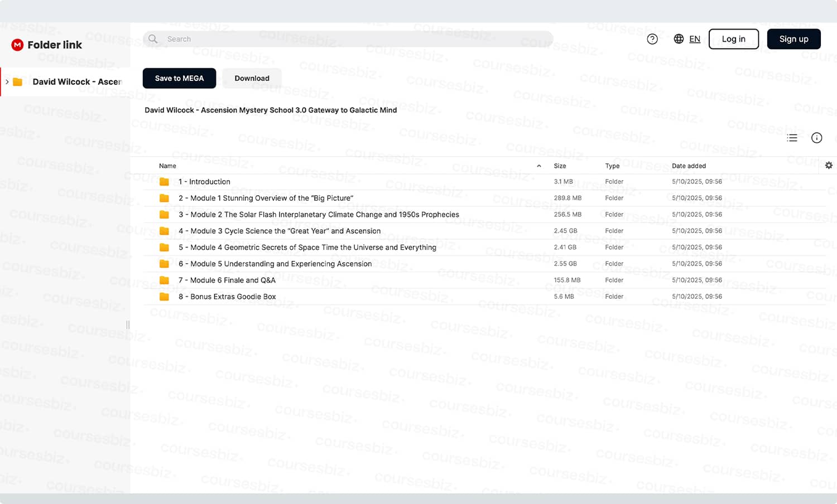This screenshot has height=504, width=837.
Task: Expand the David Wilcock tree folder chevron
Action: [7, 82]
